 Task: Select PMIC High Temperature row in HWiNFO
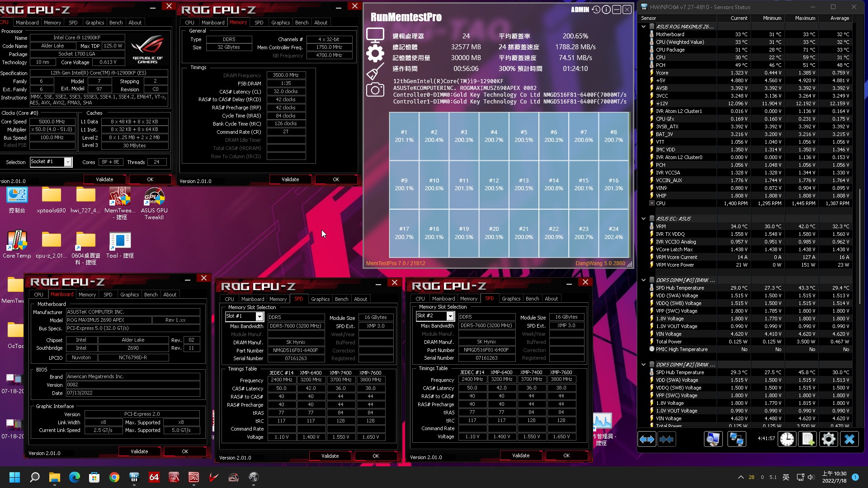pyautogui.click(x=750, y=349)
